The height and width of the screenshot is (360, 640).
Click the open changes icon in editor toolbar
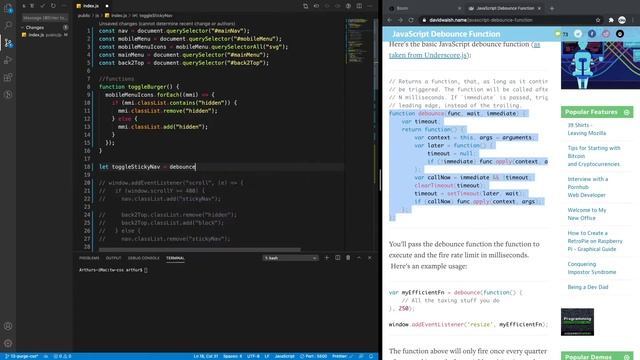click(305, 6)
